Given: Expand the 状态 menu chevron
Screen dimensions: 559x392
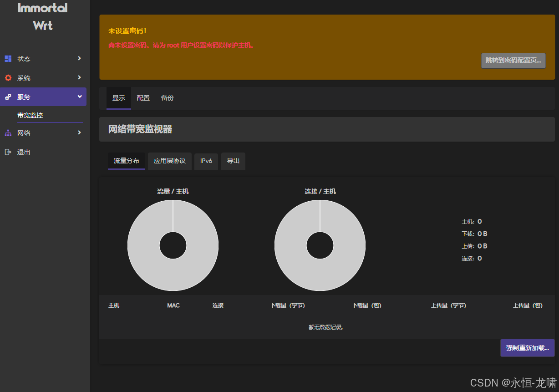Looking at the screenshot, I should point(79,58).
